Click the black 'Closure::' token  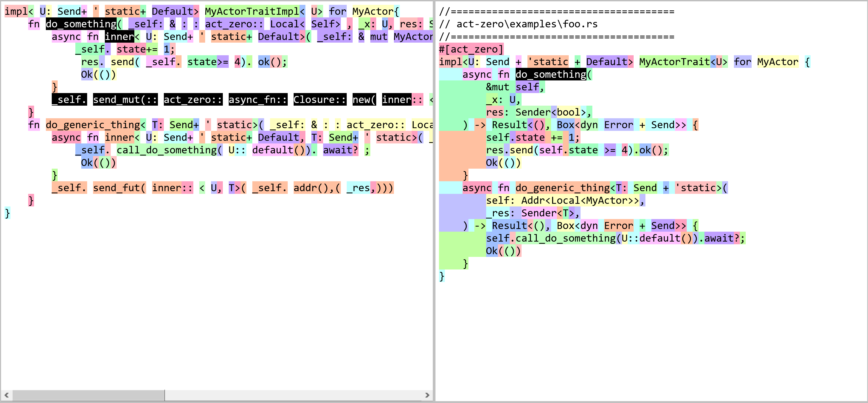(320, 99)
